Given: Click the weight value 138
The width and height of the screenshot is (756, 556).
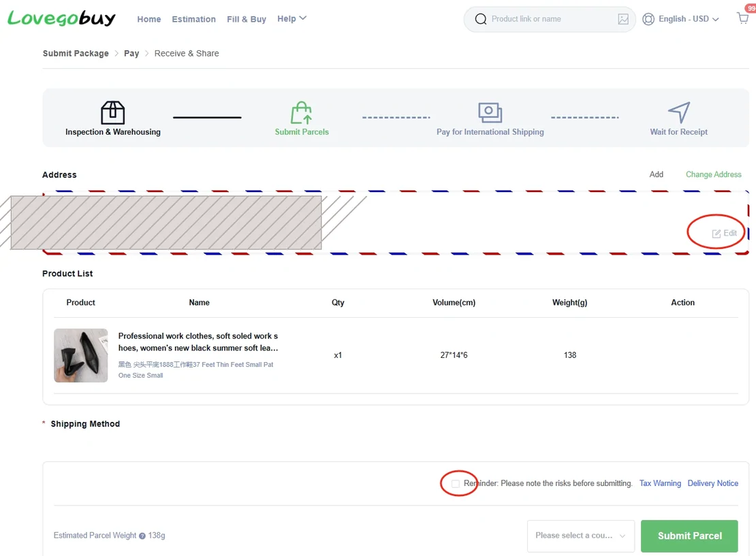Looking at the screenshot, I should tap(570, 355).
